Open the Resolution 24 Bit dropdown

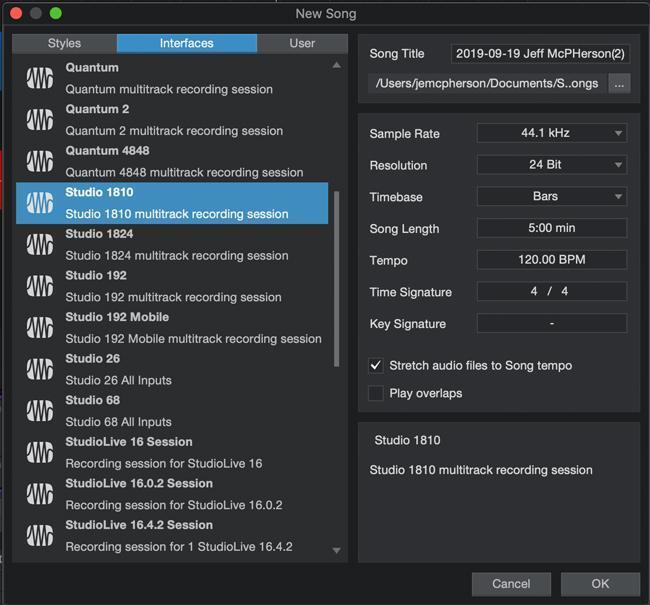point(552,165)
